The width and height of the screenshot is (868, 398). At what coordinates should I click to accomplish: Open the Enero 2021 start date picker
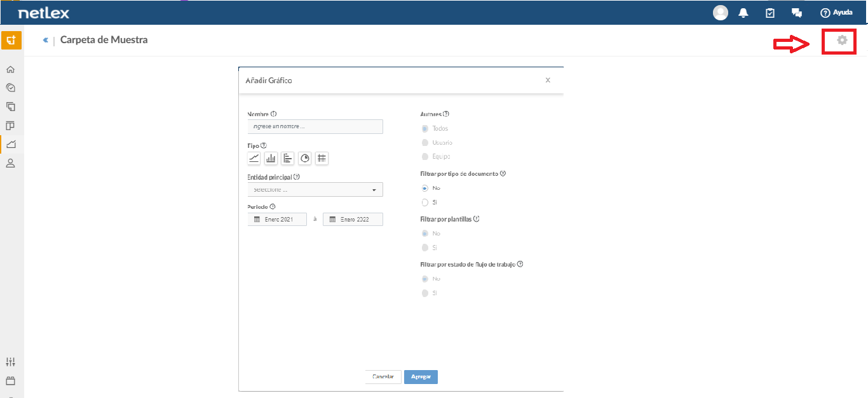click(277, 219)
